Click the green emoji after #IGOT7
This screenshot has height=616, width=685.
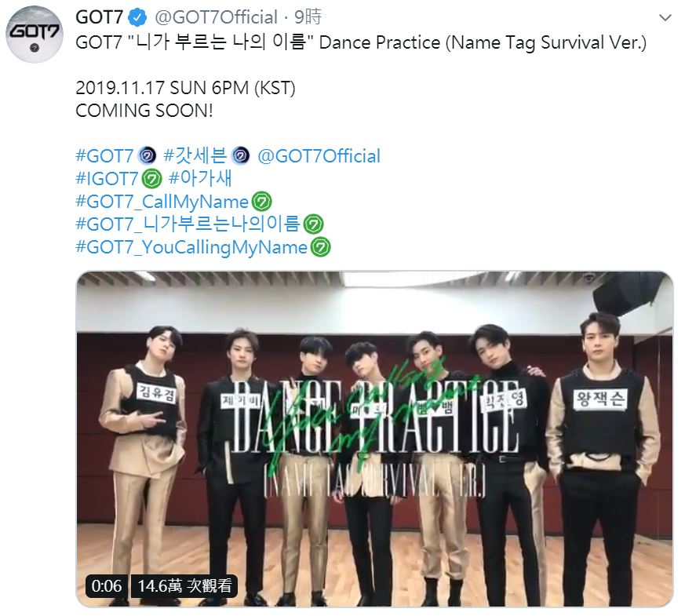click(152, 178)
